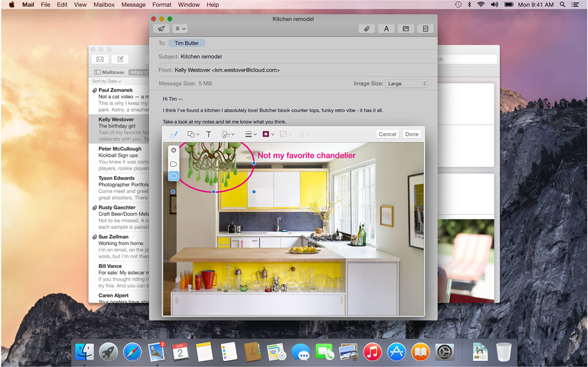
Task: Open the fill color picker
Action: tap(286, 134)
